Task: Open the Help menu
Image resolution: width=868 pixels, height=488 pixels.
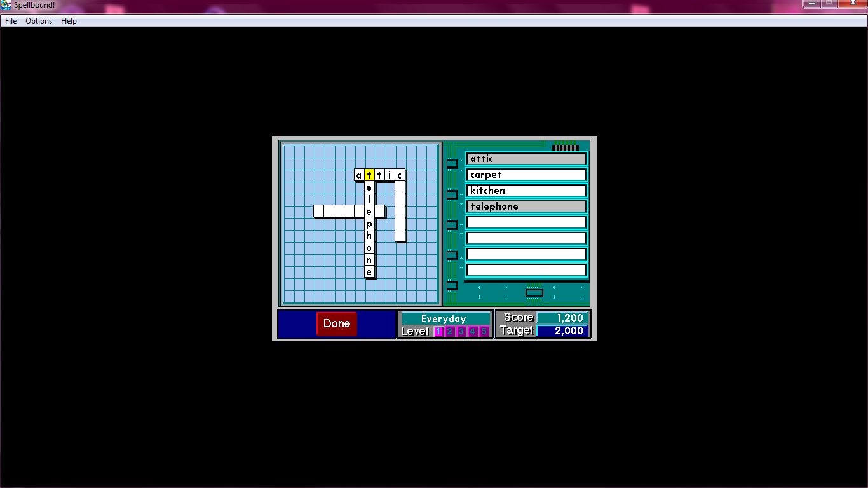Action: point(69,21)
